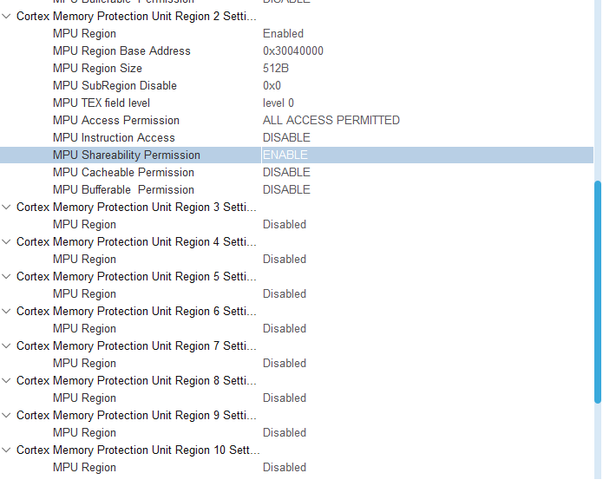Viewport: 603px width, 481px height.
Task: Select the MPU TEX field level label
Action: click(x=101, y=103)
